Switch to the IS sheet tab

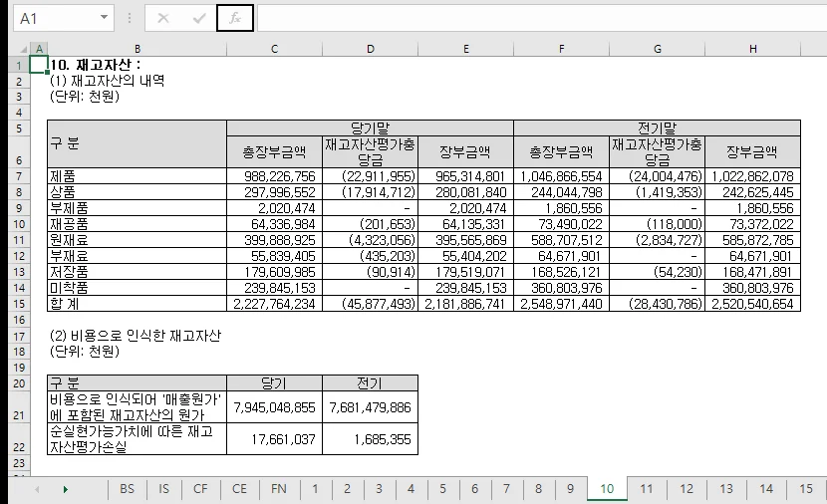(164, 489)
